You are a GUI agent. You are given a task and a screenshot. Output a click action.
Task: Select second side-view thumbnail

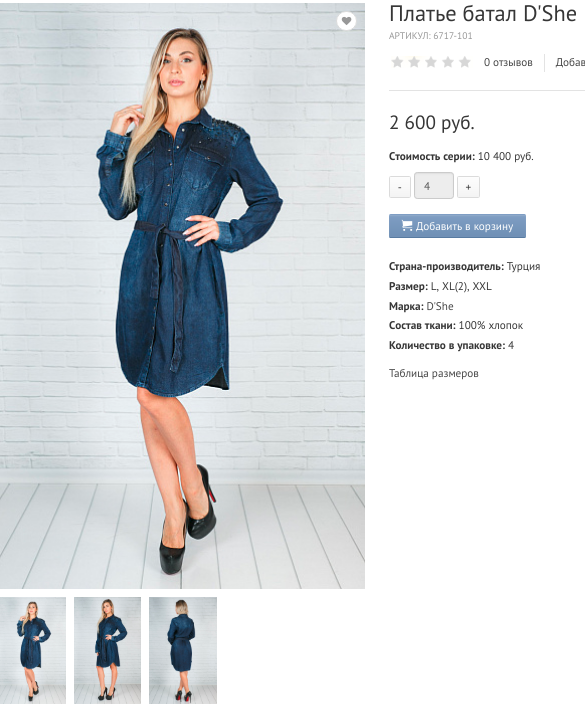click(108, 650)
